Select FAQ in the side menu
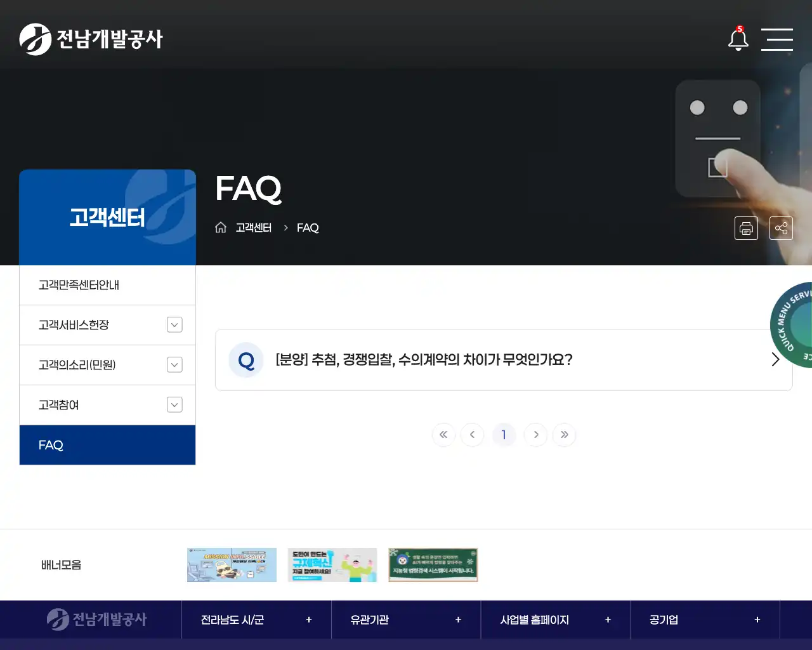This screenshot has height=650, width=812. [107, 445]
